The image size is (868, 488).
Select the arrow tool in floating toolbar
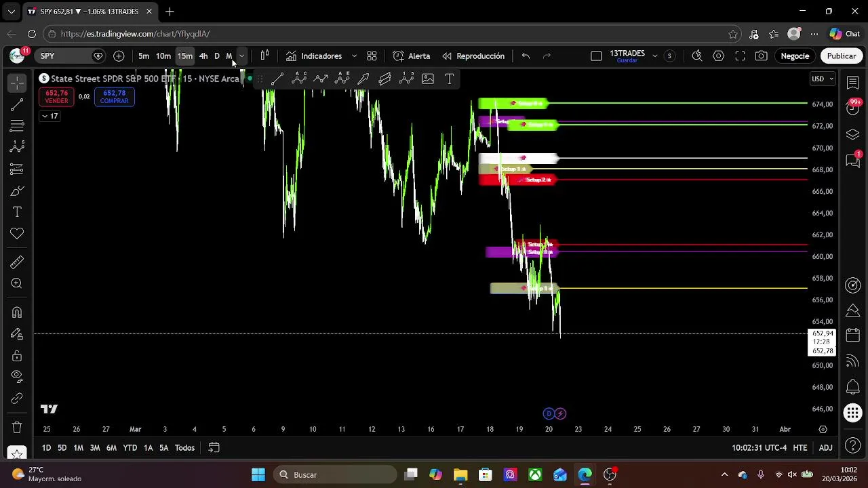click(363, 79)
